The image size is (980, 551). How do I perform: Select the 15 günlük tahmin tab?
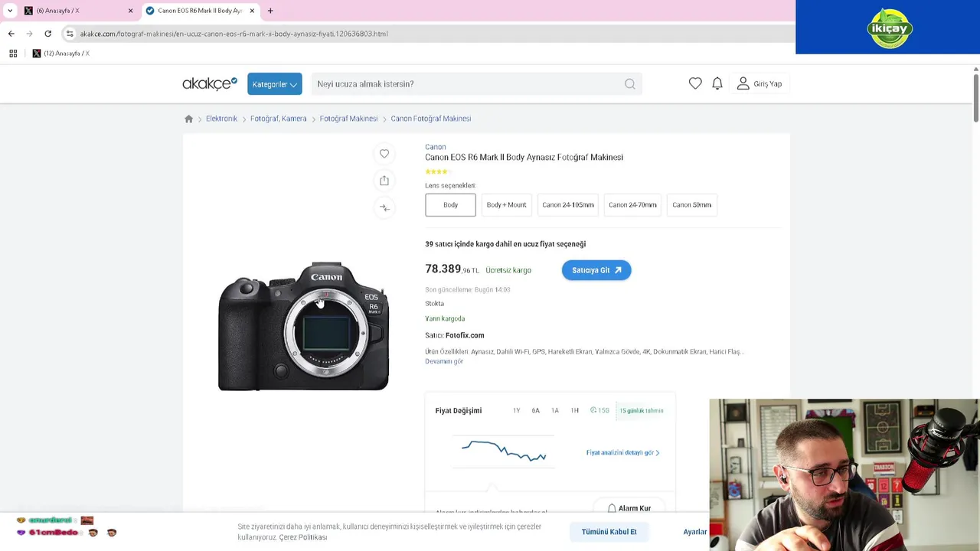click(x=642, y=411)
